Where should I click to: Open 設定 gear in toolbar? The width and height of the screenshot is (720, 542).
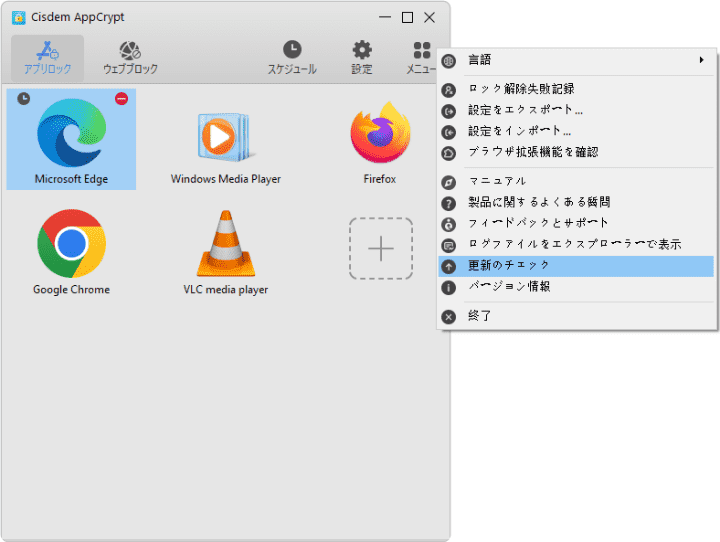362,58
